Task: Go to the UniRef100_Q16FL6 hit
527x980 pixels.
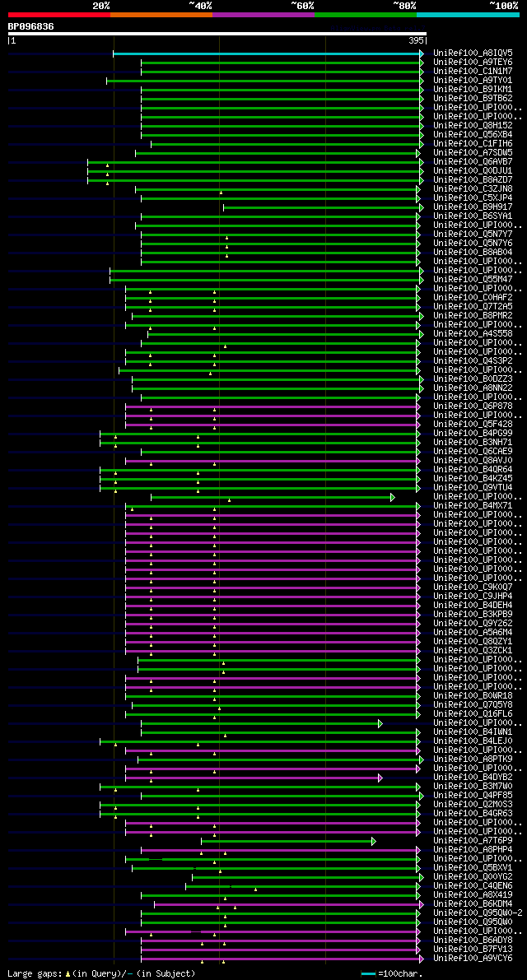Action: 473,715
